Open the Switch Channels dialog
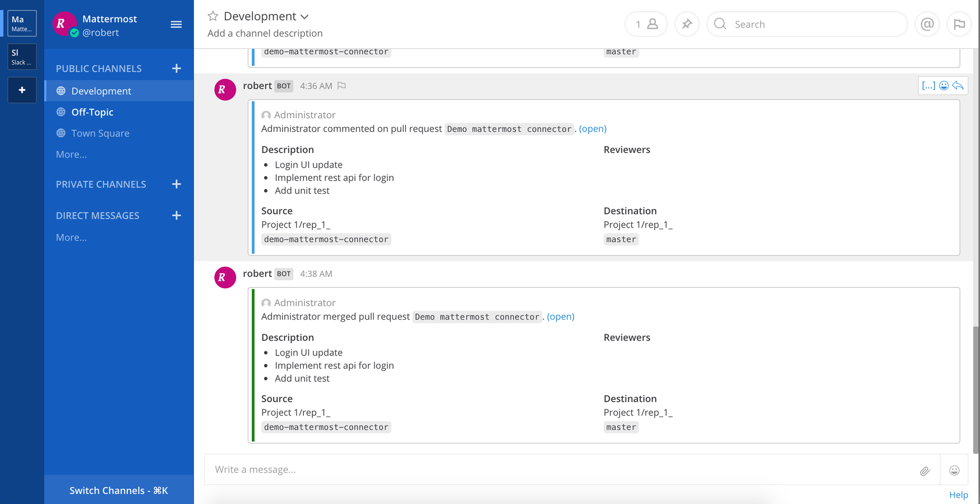980x504 pixels. tap(119, 491)
